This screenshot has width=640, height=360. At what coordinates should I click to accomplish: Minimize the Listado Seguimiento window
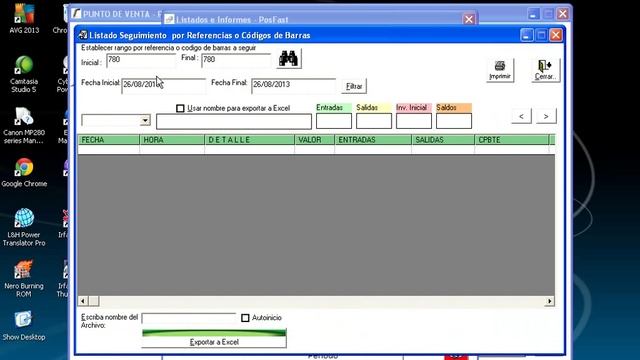pyautogui.click(x=527, y=35)
